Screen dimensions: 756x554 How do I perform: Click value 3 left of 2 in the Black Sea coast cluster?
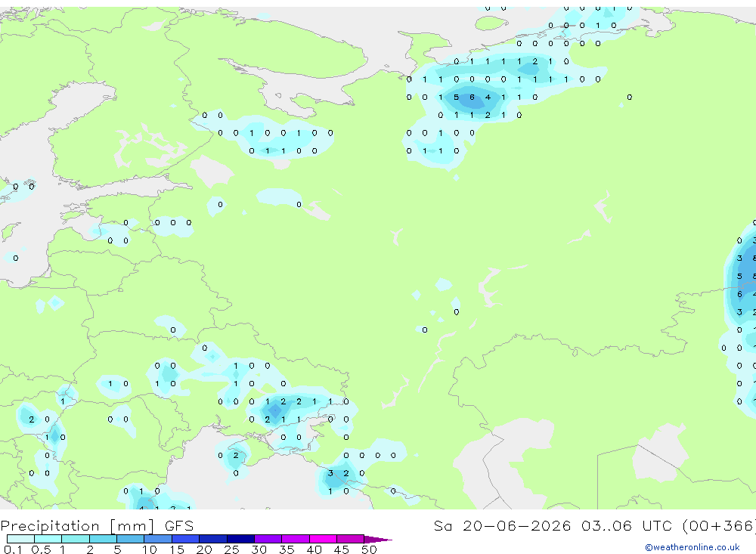pos(330,473)
